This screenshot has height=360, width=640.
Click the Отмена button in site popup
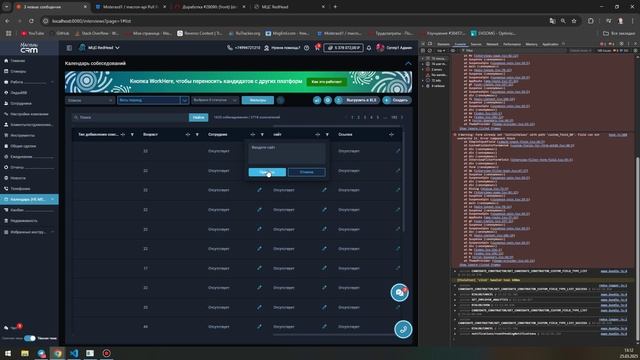(307, 172)
